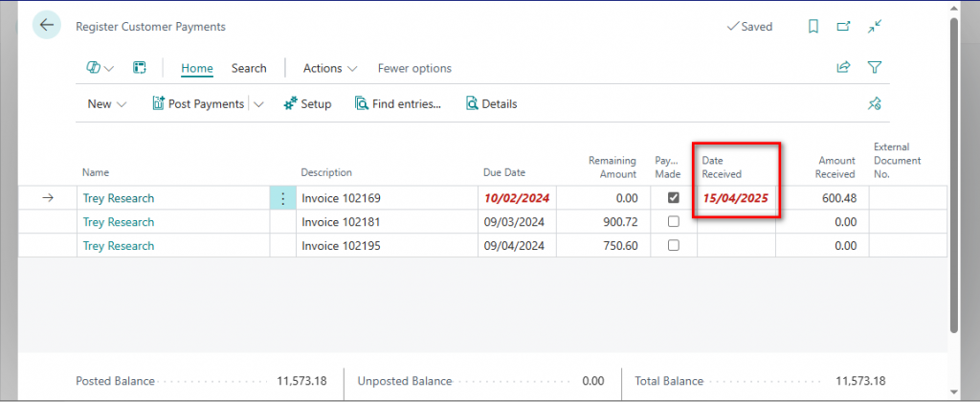Click the bookmark icon
This screenshot has height=402, width=980.
[813, 27]
